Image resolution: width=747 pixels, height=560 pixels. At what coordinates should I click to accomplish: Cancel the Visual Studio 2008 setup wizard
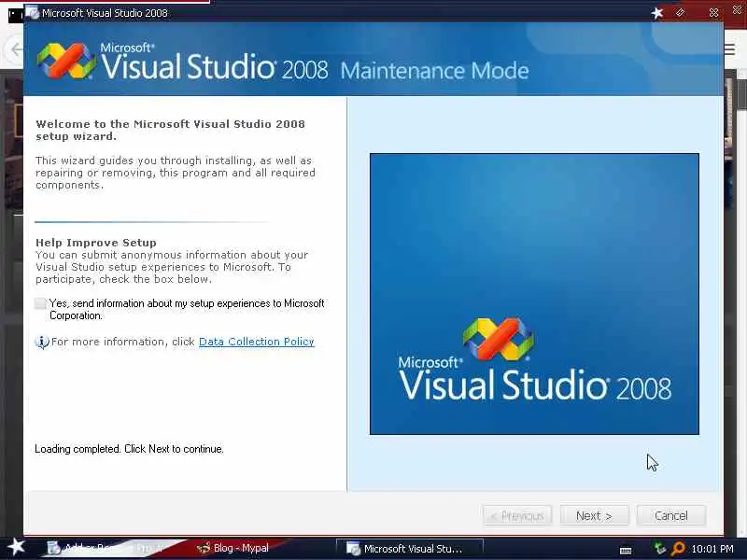pyautogui.click(x=670, y=516)
